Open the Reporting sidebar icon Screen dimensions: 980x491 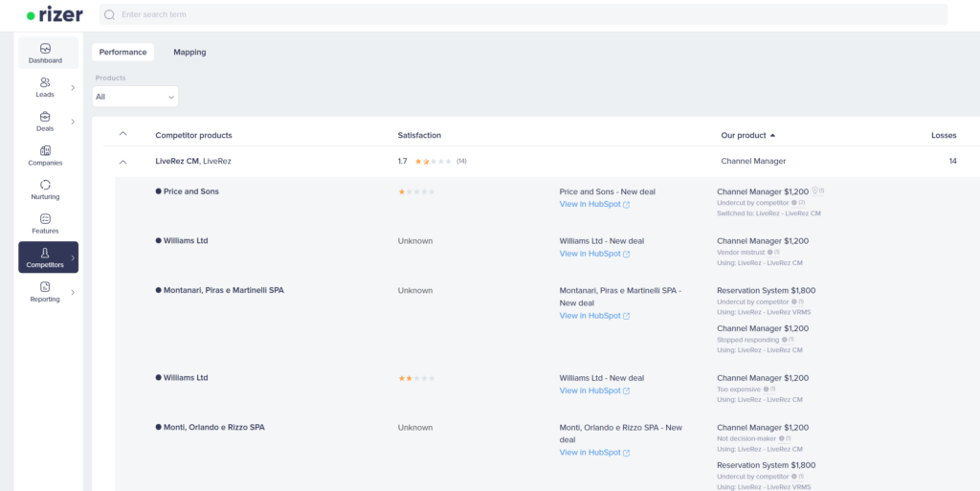pyautogui.click(x=45, y=287)
